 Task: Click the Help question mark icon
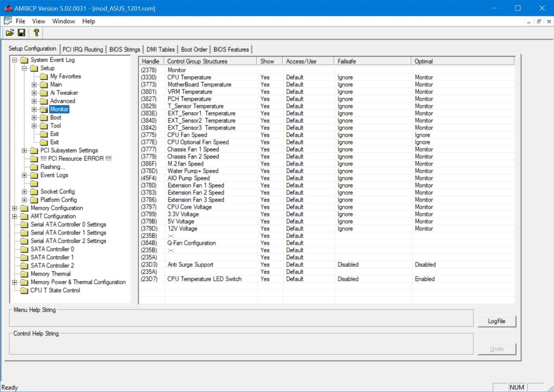click(36, 33)
